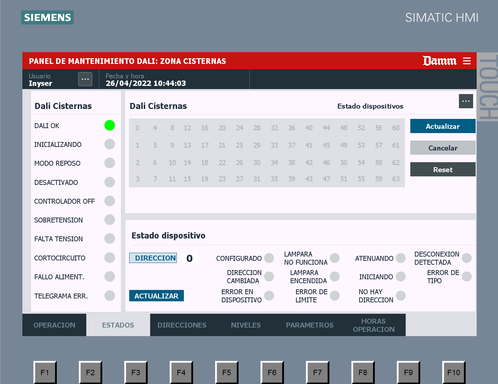
Task: Click the NO HAY DIRECCION indicator
Action: pos(401,295)
